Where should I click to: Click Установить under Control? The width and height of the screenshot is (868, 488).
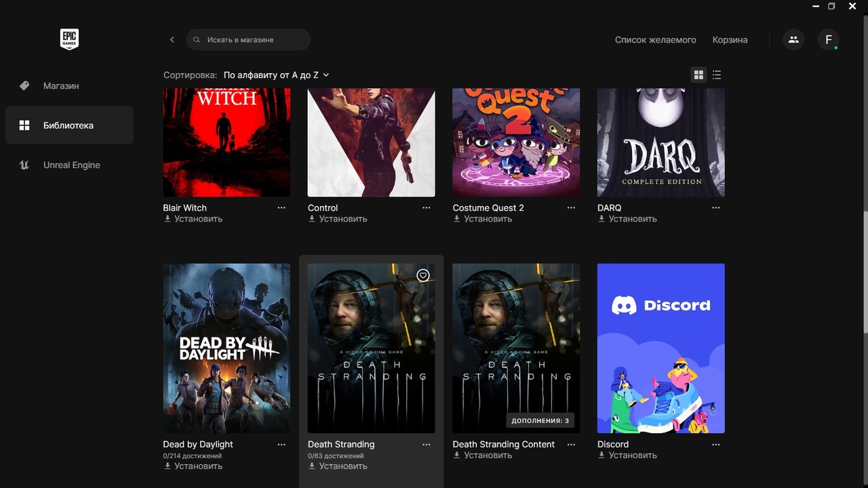tap(338, 219)
